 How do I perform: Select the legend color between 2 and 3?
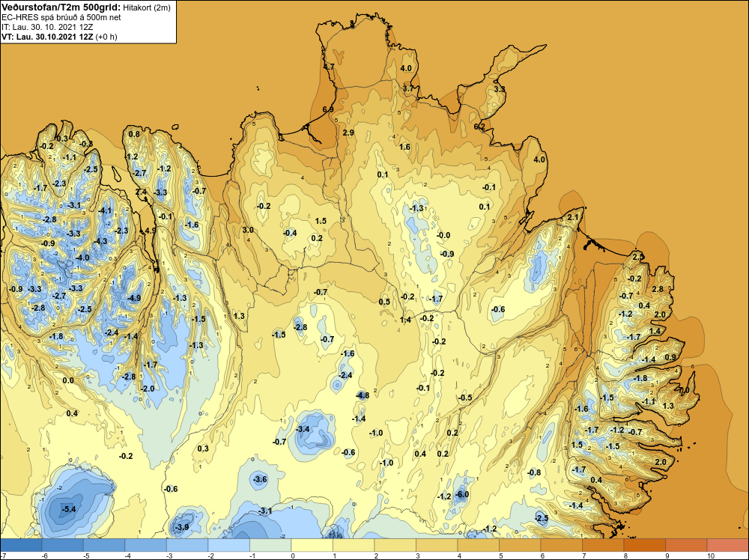(x=395, y=545)
